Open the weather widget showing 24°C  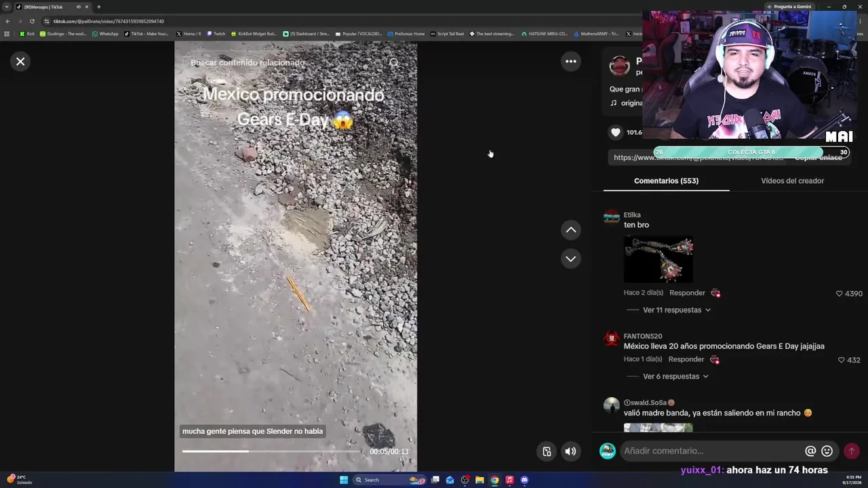pyautogui.click(x=19, y=480)
